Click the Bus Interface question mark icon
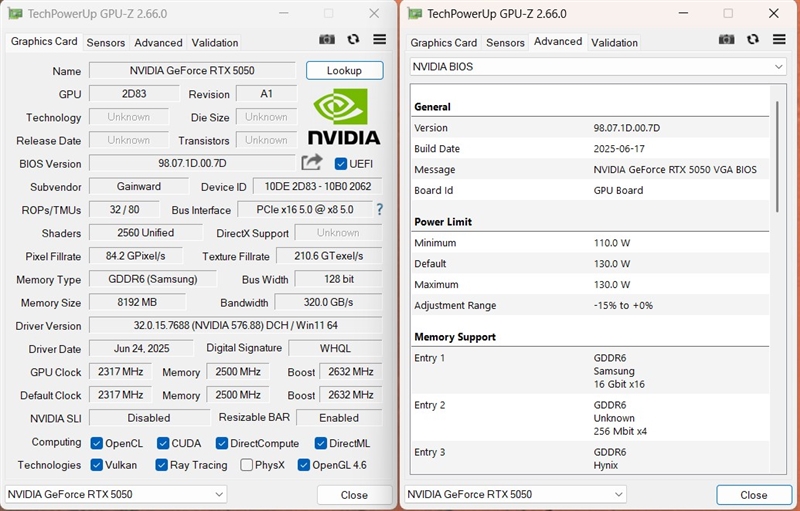800x511 pixels. click(379, 210)
